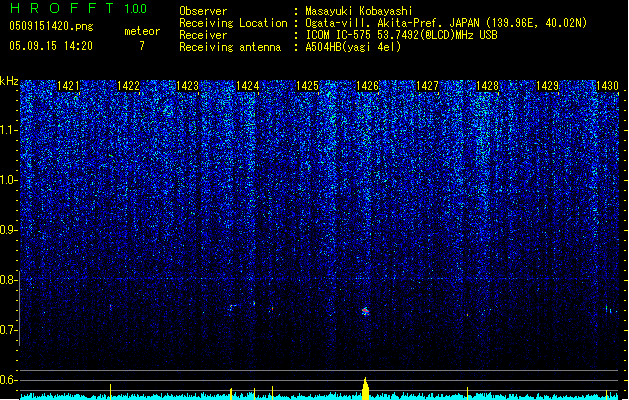This screenshot has width=629, height=400.
Task: Click the 1426 time marker
Action: [367, 86]
